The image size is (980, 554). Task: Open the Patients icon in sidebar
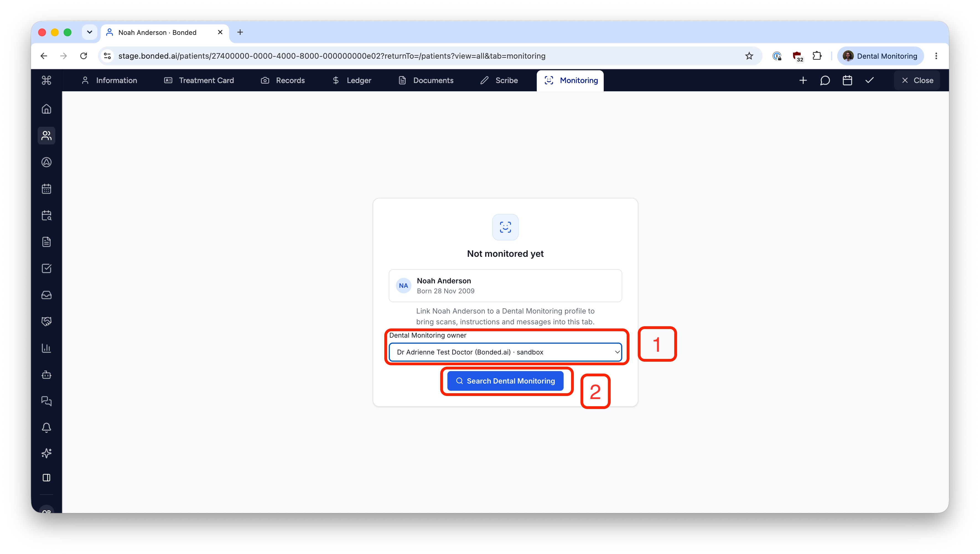tap(46, 136)
